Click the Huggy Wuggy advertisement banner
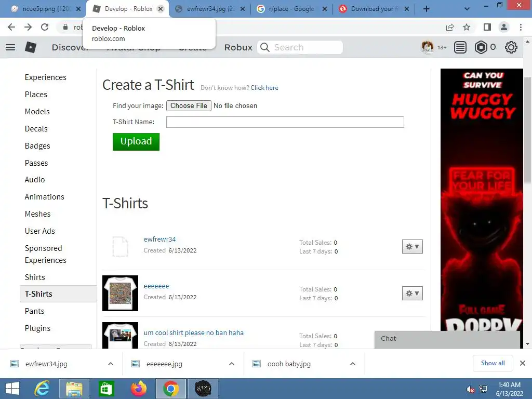This screenshot has width=532, height=399. (482, 200)
